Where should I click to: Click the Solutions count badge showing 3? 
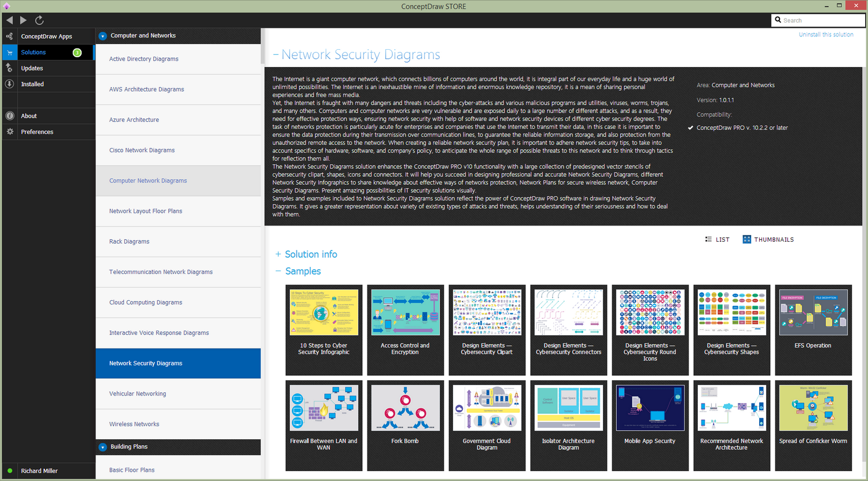[x=77, y=53]
